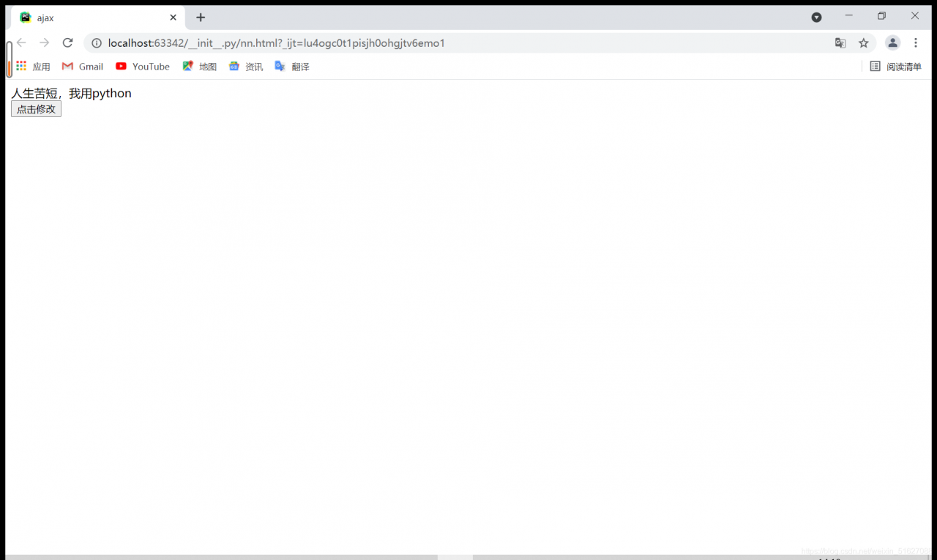Open the Chrome profile avatar

pyautogui.click(x=893, y=43)
